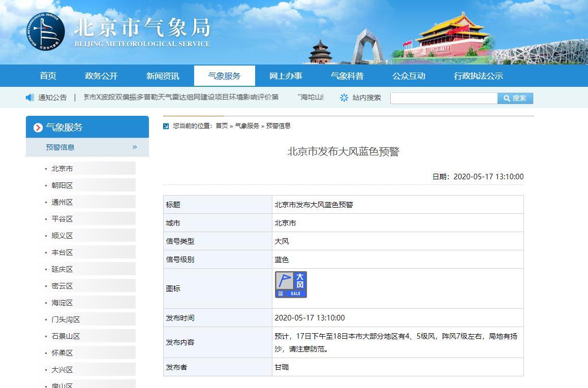The width and height of the screenshot is (588, 388).
Task: Open the 公众互动 menu item
Action: coord(410,75)
